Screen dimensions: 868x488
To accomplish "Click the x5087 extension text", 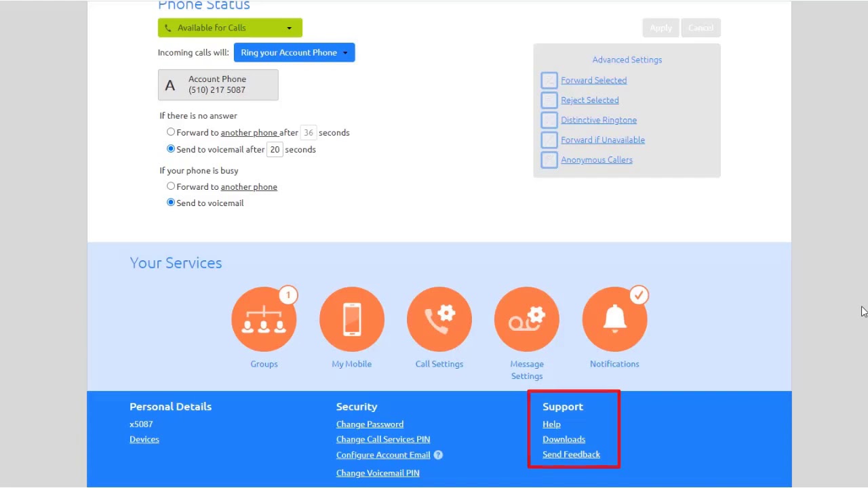I will click(x=141, y=424).
